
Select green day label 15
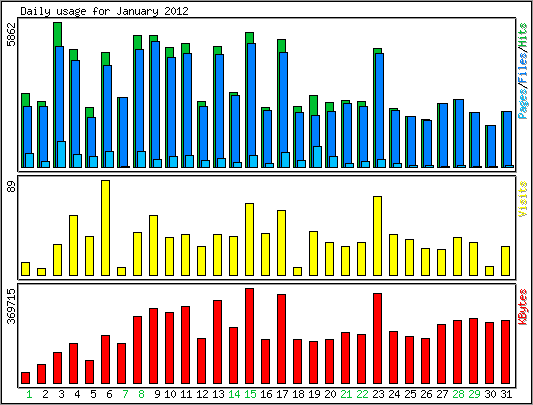click(250, 394)
